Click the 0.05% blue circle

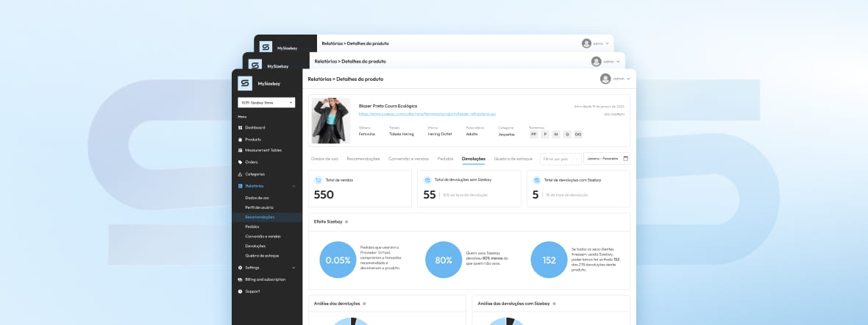338,260
